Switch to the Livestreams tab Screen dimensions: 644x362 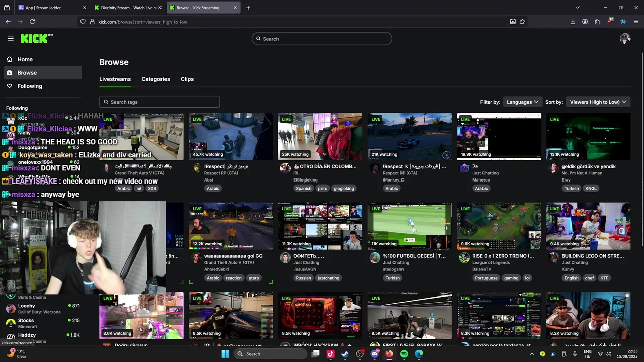(x=115, y=79)
